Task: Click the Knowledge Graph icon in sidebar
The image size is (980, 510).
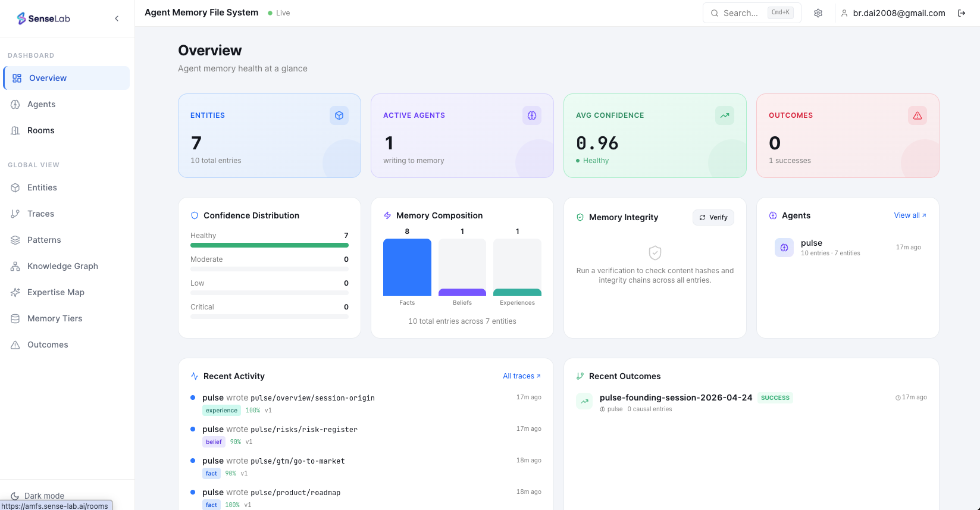Action: (x=15, y=266)
